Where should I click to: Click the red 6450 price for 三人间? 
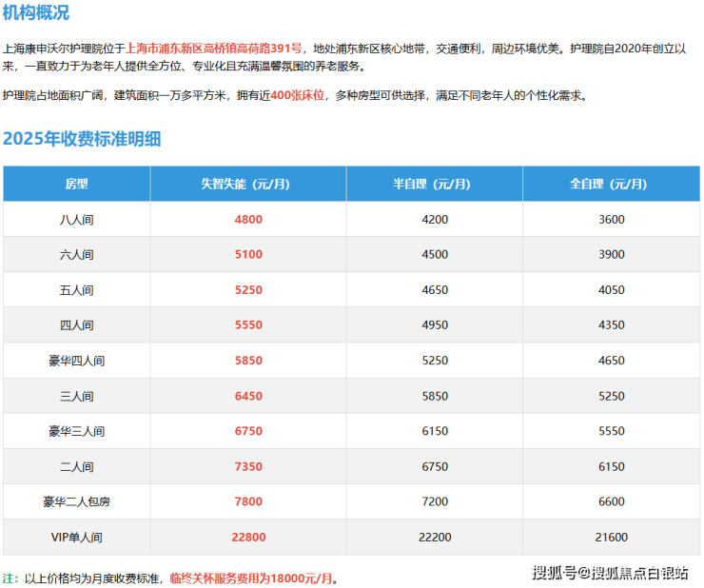[247, 396]
